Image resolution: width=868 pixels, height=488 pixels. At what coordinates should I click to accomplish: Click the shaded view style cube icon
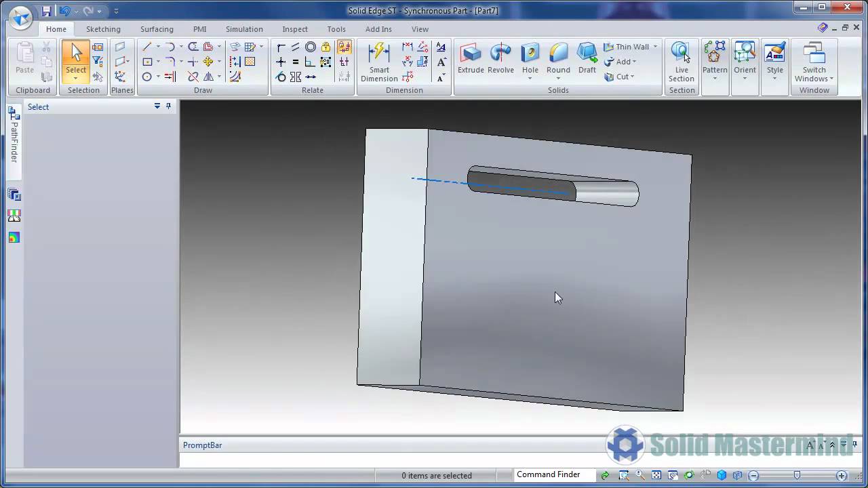(722, 475)
